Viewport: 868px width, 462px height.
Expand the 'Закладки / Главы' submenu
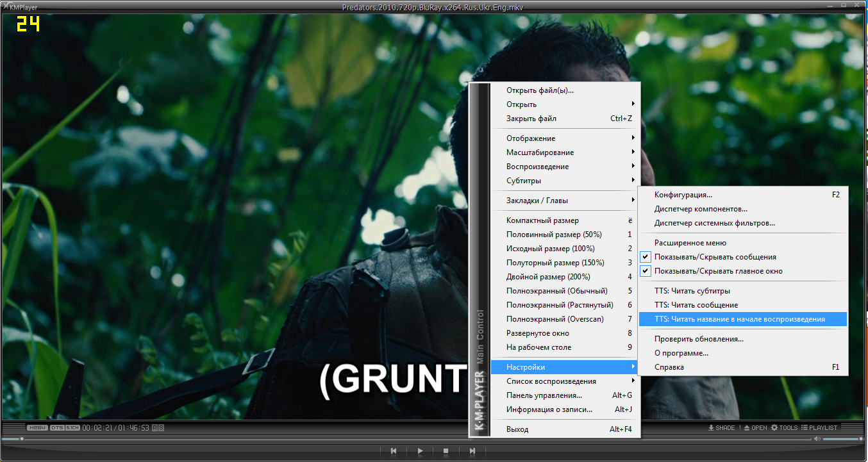pyautogui.click(x=565, y=201)
